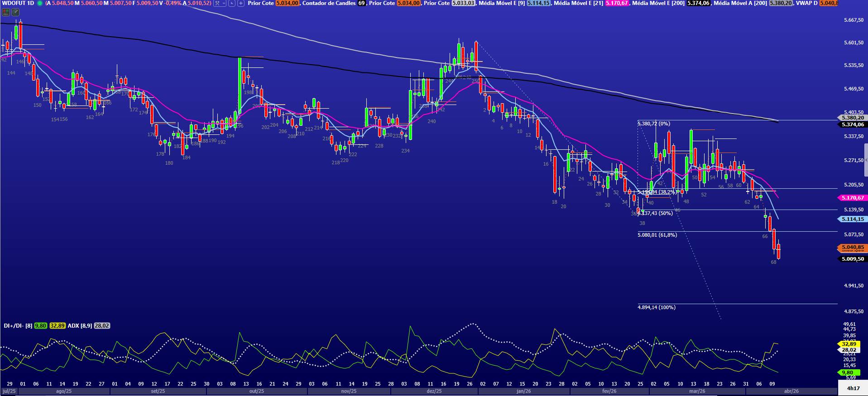This screenshot has height=396, width=868.
Task: Click the green 9,80 DI+ value badge
Action: tap(40, 325)
